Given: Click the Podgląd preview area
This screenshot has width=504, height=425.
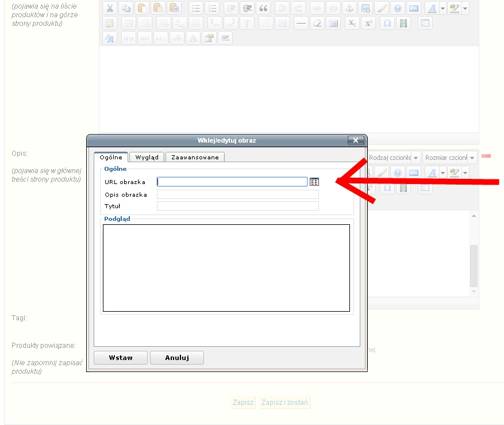Looking at the screenshot, I should point(226,268).
